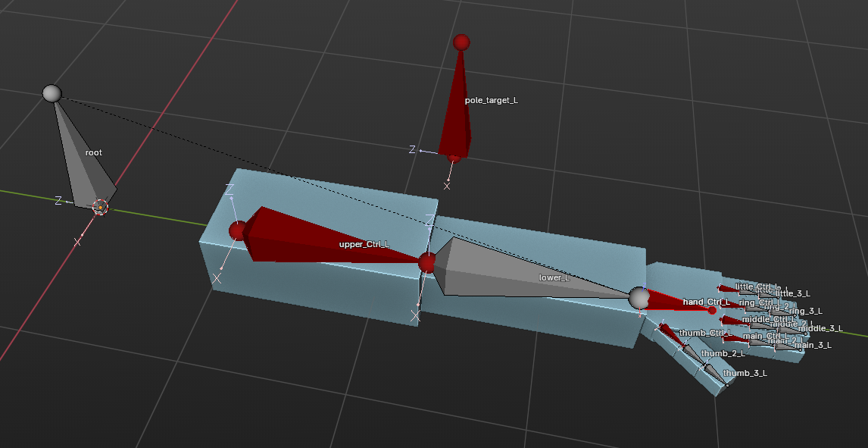Click the gray sphere at root bone tip
Image resolution: width=868 pixels, height=448 pixels.
tap(52, 93)
